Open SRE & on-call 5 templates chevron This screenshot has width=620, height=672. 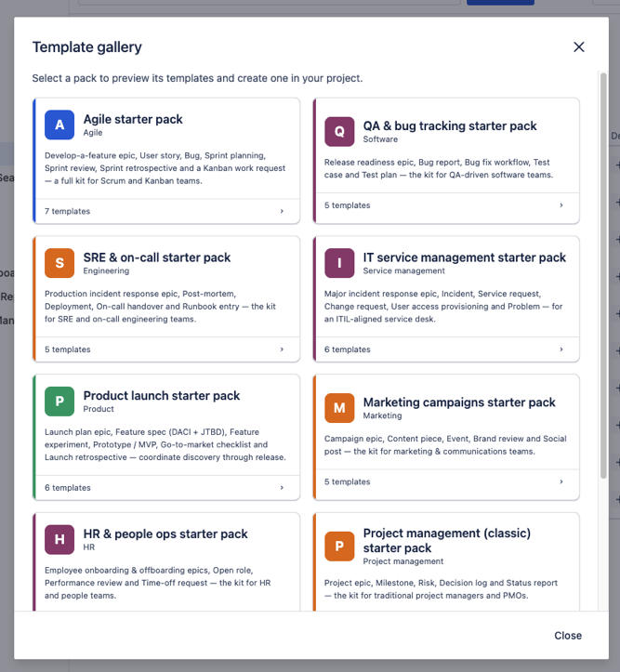coord(282,349)
